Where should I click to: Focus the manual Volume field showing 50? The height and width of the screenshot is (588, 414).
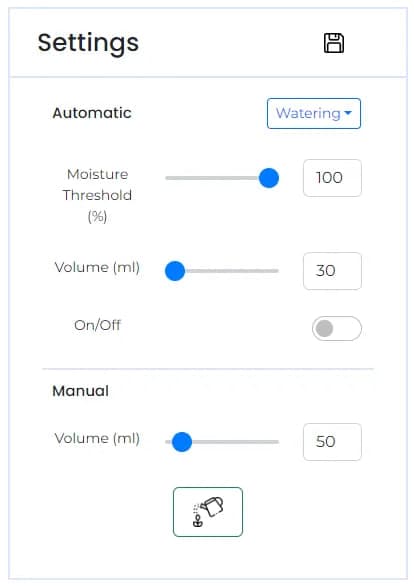tap(332, 442)
